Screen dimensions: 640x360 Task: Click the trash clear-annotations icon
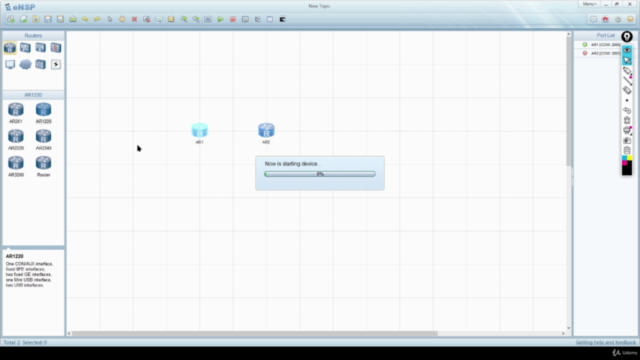pyautogui.click(x=627, y=120)
